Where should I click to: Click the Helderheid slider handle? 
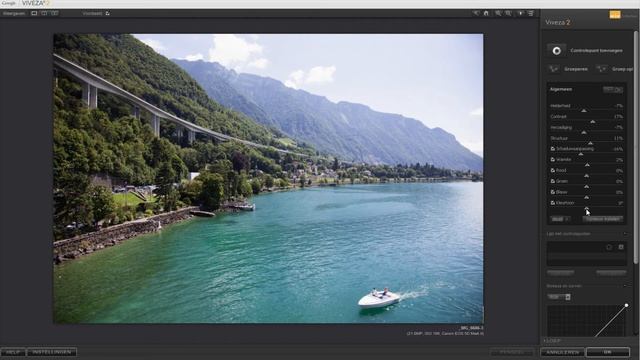click(x=584, y=111)
